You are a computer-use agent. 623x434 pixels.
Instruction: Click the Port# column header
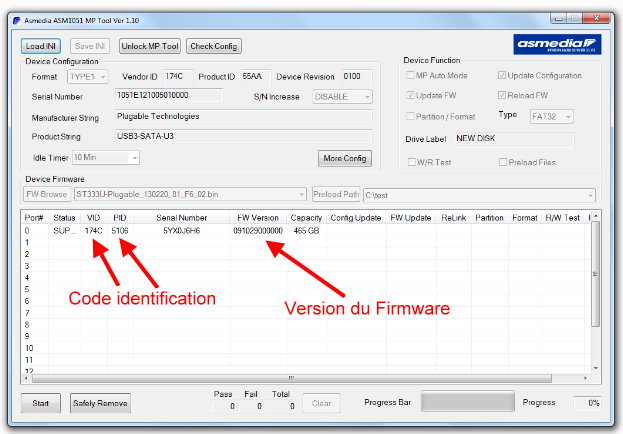pyautogui.click(x=34, y=218)
